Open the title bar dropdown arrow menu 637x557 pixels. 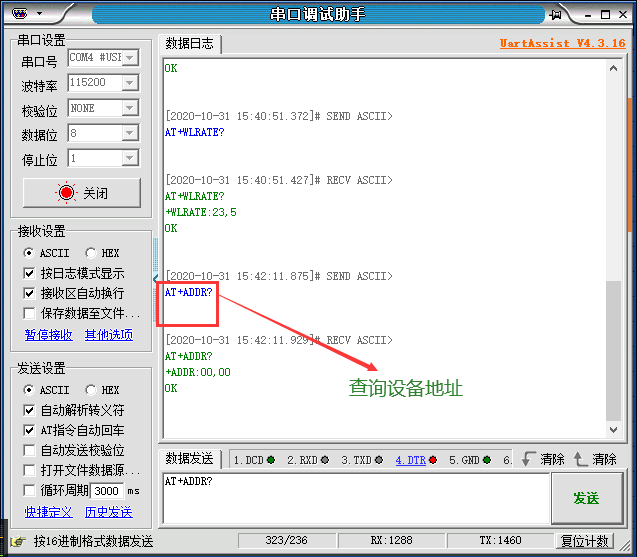click(x=39, y=13)
